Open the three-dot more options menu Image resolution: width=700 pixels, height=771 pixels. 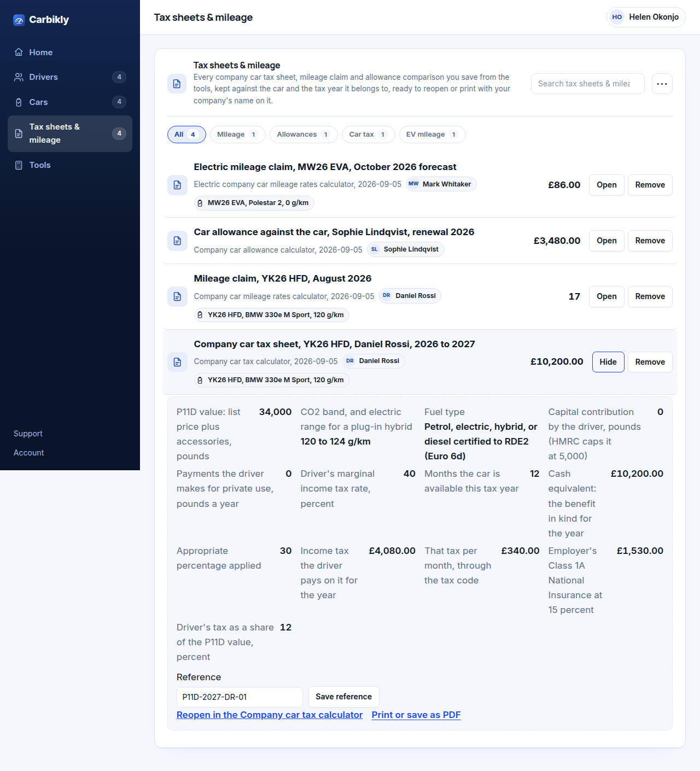[662, 84]
